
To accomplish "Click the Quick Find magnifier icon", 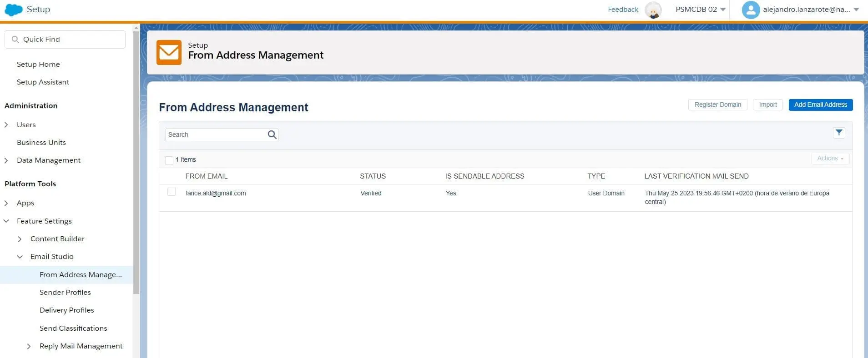I will [x=15, y=40].
